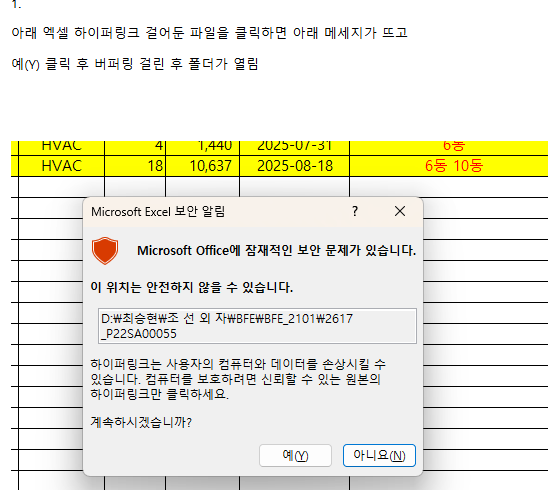
Task: Select the HVAC cell in row with 18
Action: pos(61,166)
